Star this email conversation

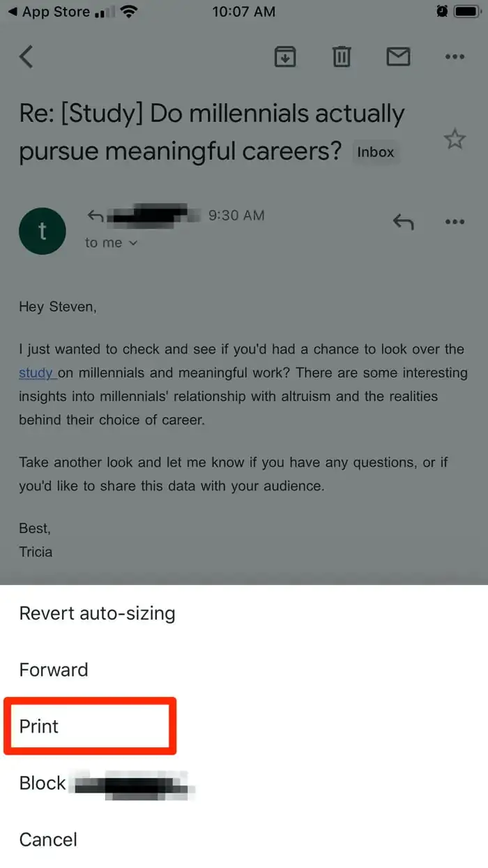coord(455,140)
